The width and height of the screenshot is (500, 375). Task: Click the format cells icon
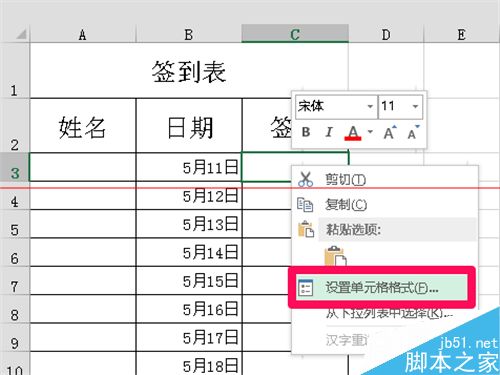305,288
